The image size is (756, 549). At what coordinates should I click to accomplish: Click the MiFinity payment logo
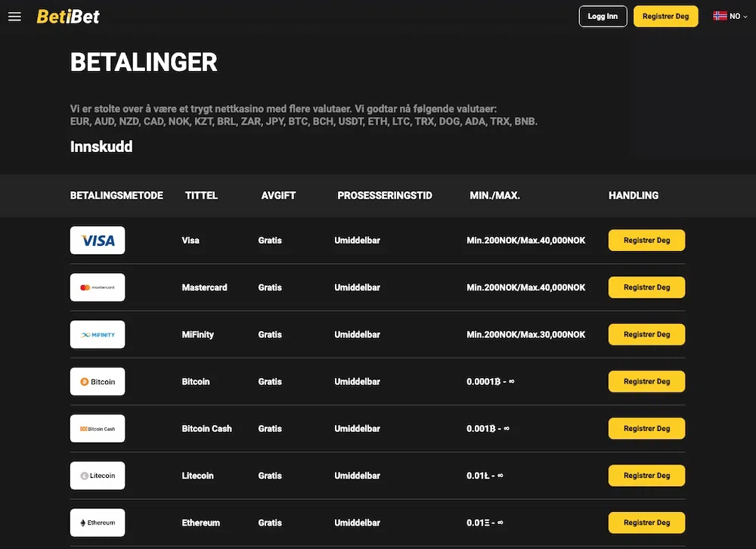click(98, 334)
